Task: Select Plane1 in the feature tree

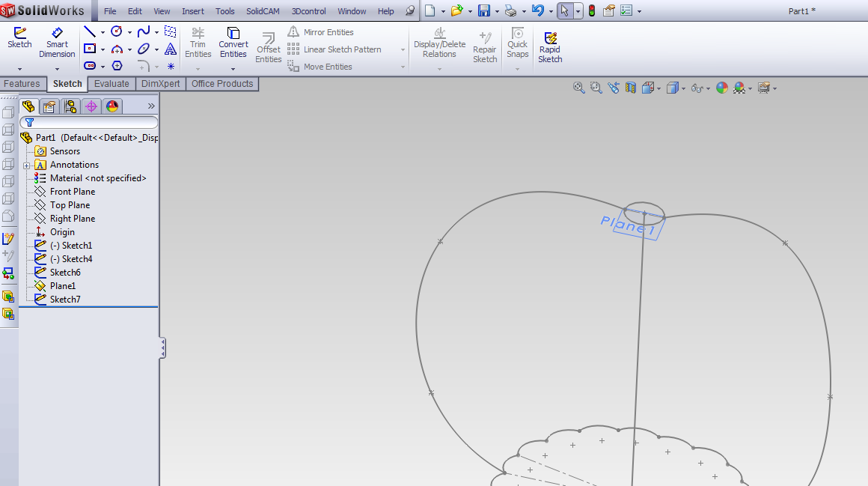Action: [63, 286]
